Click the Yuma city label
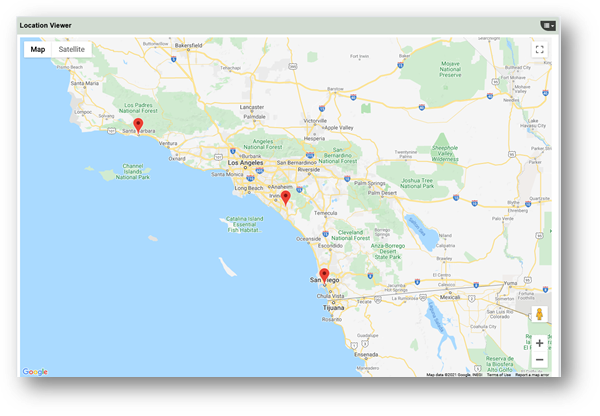600x416 pixels. point(510,283)
